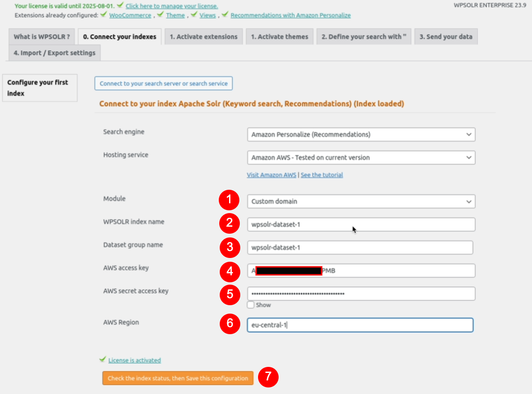Focus the Dataset group name field
Screen dimensions: 532x394
pyautogui.click(x=360, y=248)
